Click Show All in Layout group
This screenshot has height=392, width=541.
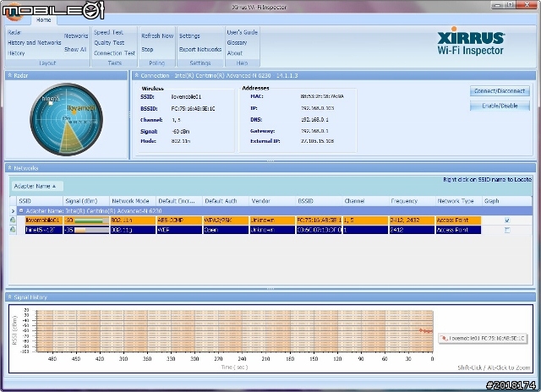coord(75,49)
